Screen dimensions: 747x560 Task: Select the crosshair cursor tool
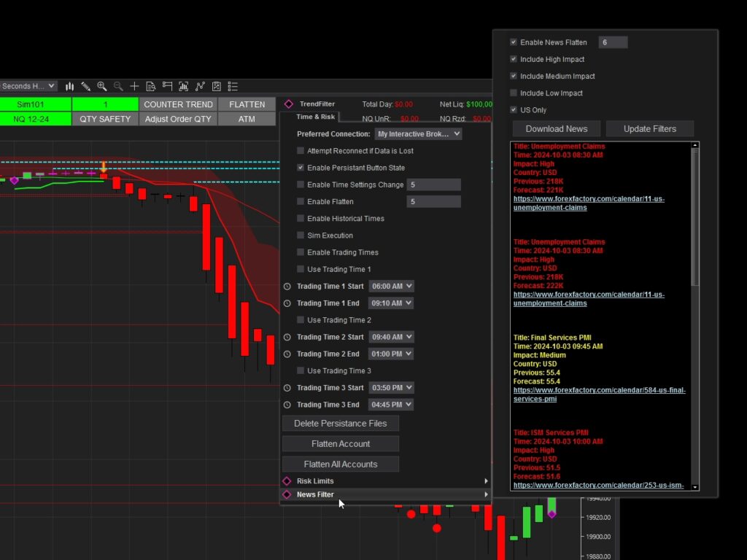coord(135,86)
